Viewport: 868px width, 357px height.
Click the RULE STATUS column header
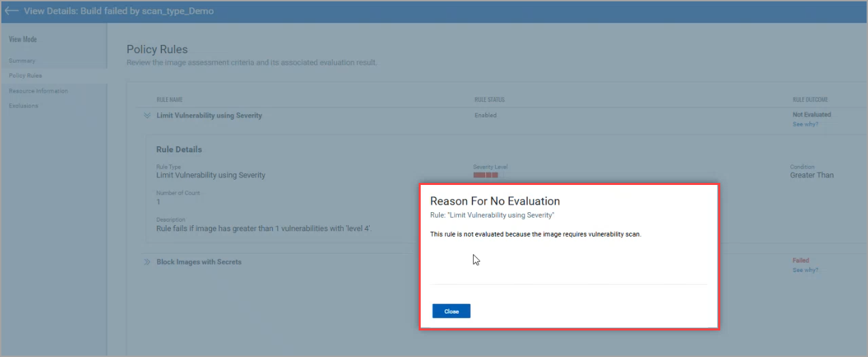[489, 100]
